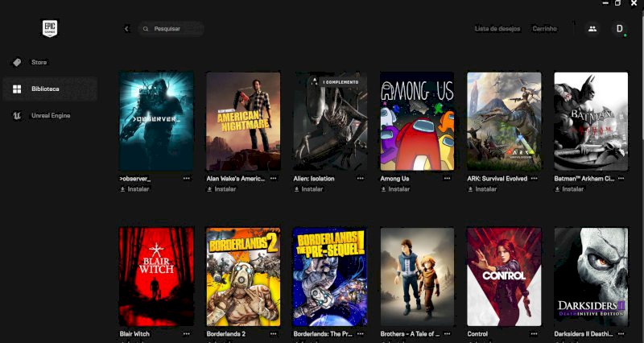The height and width of the screenshot is (343, 644).
Task: Open three-dot menu for Control
Action: 535,333
